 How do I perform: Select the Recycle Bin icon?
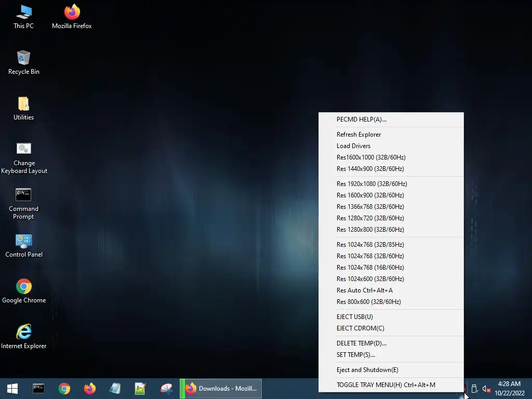click(24, 63)
